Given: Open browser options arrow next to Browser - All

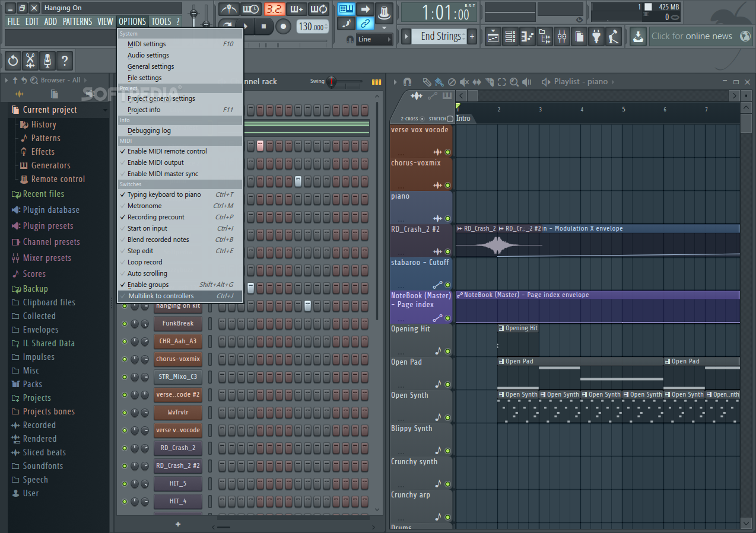Looking at the screenshot, I should (x=85, y=80).
